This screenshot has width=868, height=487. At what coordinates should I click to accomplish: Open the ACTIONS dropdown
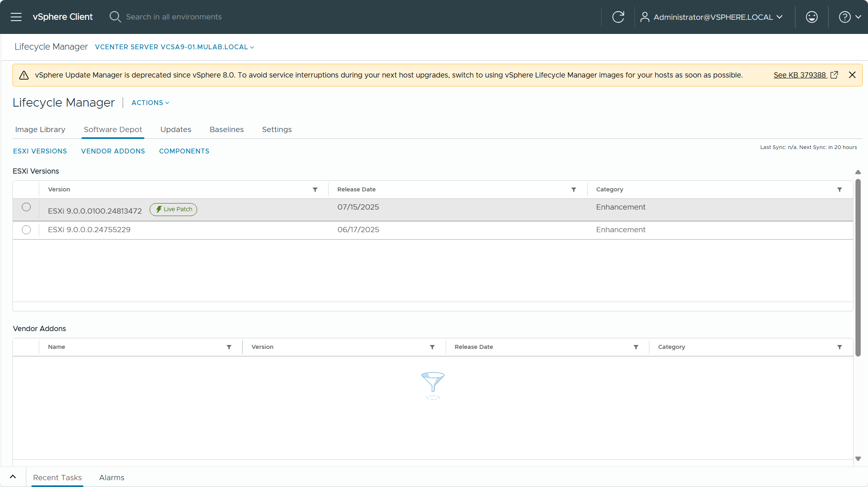point(150,103)
